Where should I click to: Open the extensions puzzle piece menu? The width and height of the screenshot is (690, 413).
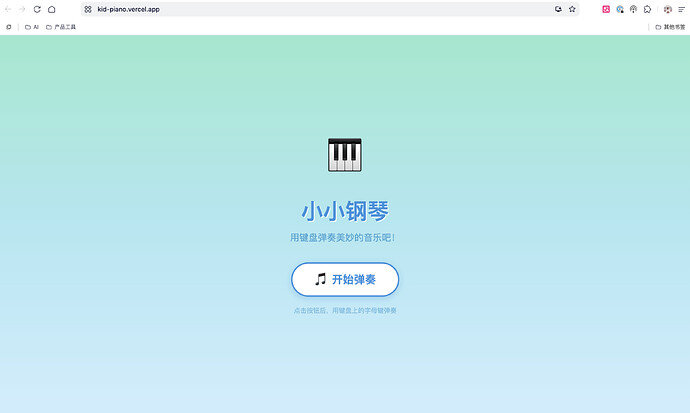coord(647,9)
